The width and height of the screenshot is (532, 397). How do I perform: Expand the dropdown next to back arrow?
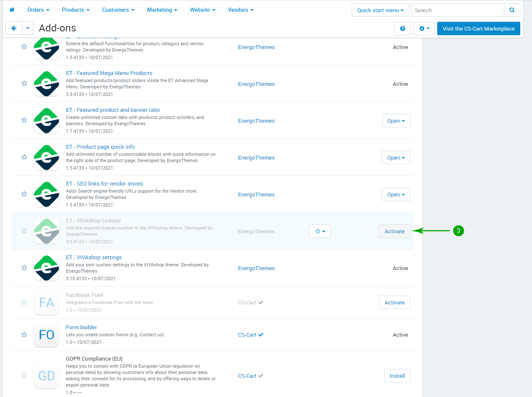[27, 28]
